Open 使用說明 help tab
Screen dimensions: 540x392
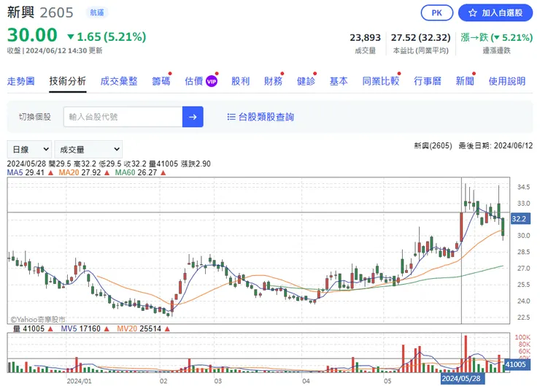pyautogui.click(x=507, y=81)
